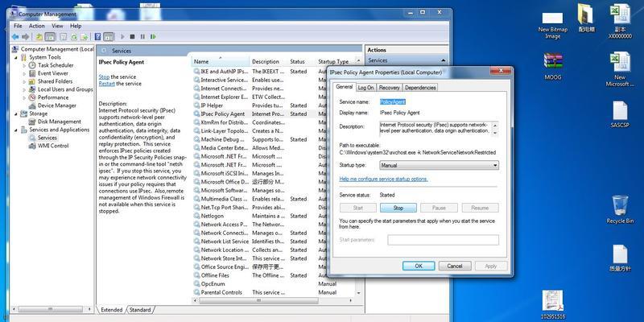Open New Bitmap Image desktop icon
The width and height of the screenshot is (644, 322).
(x=553, y=26)
